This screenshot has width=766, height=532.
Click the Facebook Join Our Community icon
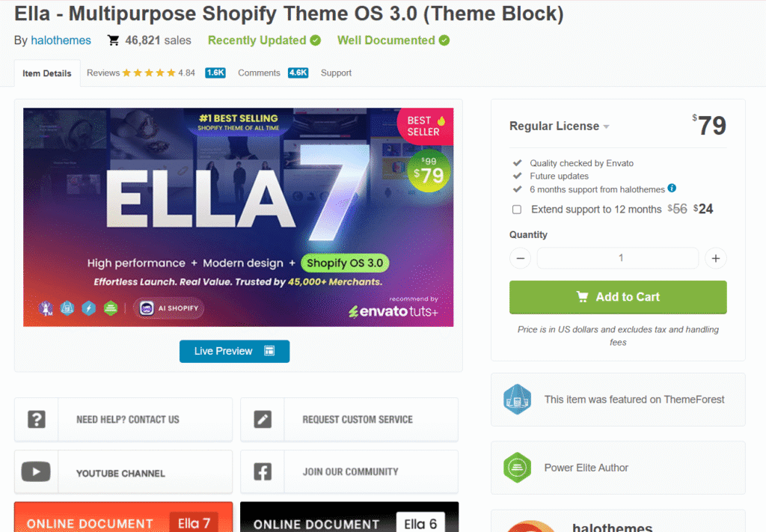point(262,471)
